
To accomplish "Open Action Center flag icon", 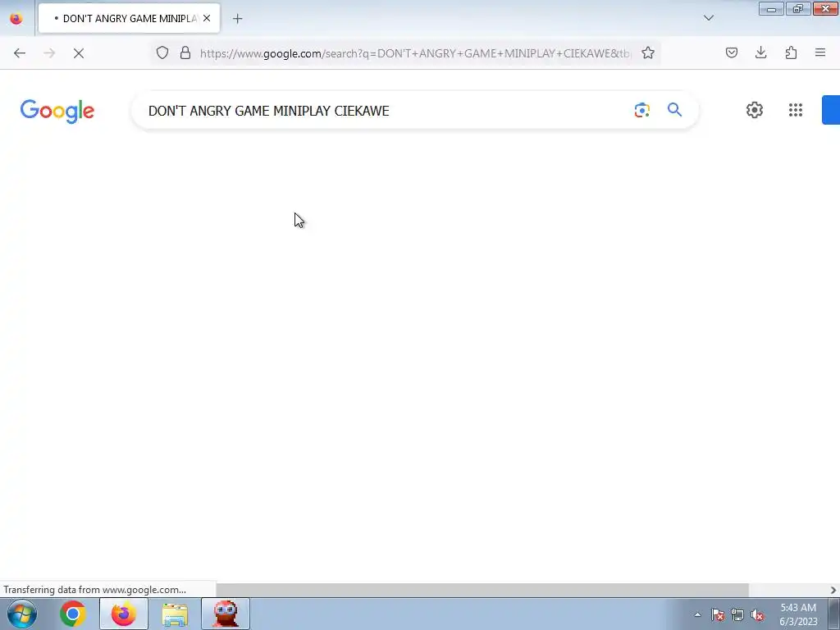I will click(718, 614).
